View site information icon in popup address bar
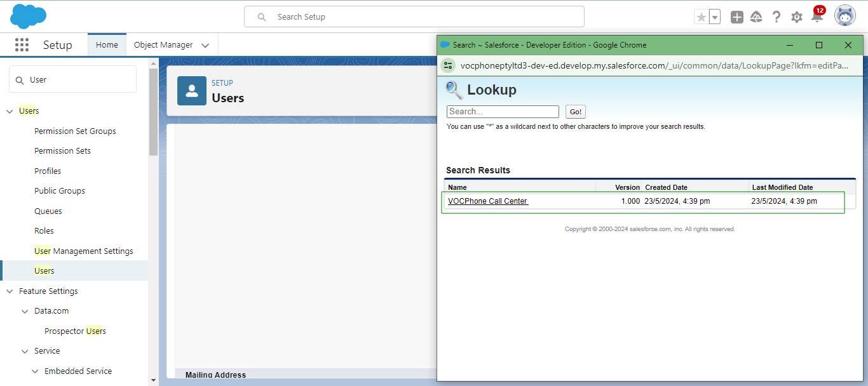The width and height of the screenshot is (868, 386). click(449, 65)
